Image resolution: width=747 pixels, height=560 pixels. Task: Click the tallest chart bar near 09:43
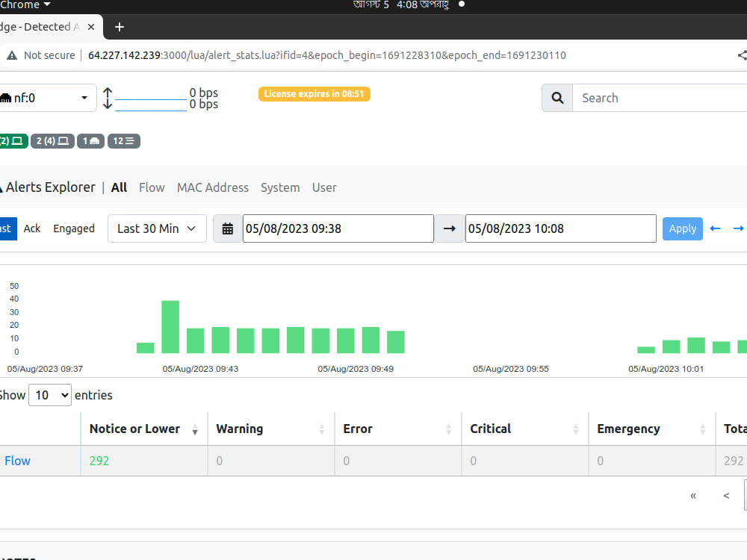click(170, 327)
